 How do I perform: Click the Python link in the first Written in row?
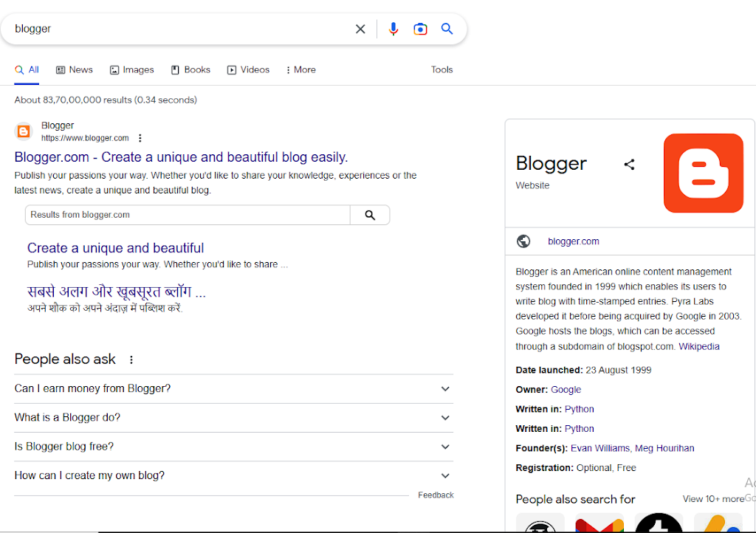(579, 409)
